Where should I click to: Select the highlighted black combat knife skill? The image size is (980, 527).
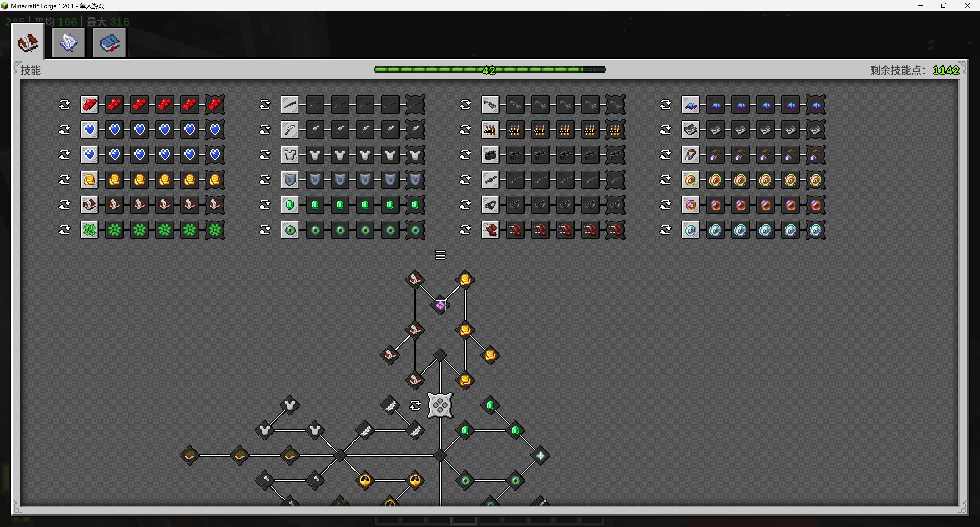(290, 105)
